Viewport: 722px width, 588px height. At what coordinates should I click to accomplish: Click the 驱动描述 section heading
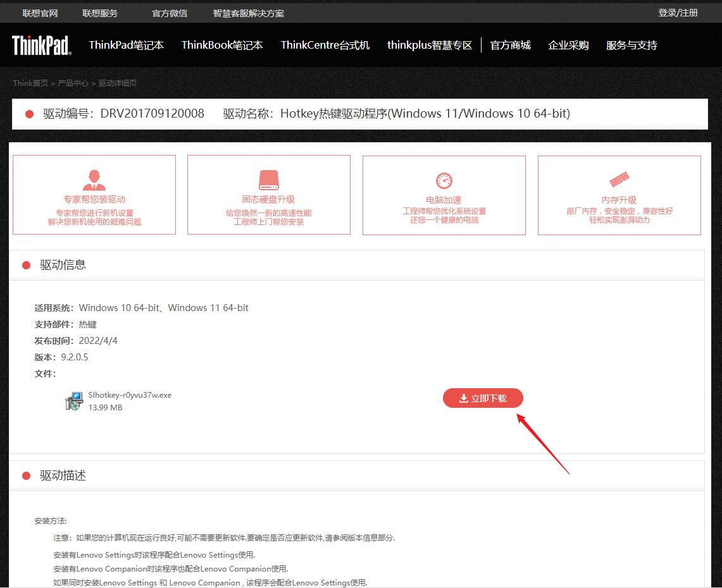point(63,475)
